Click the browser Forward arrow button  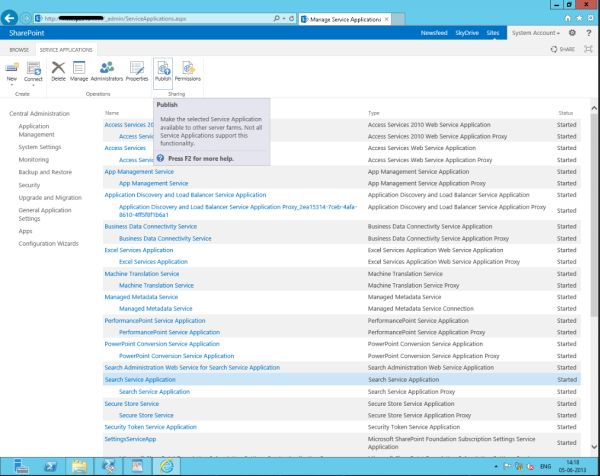pyautogui.click(x=26, y=18)
